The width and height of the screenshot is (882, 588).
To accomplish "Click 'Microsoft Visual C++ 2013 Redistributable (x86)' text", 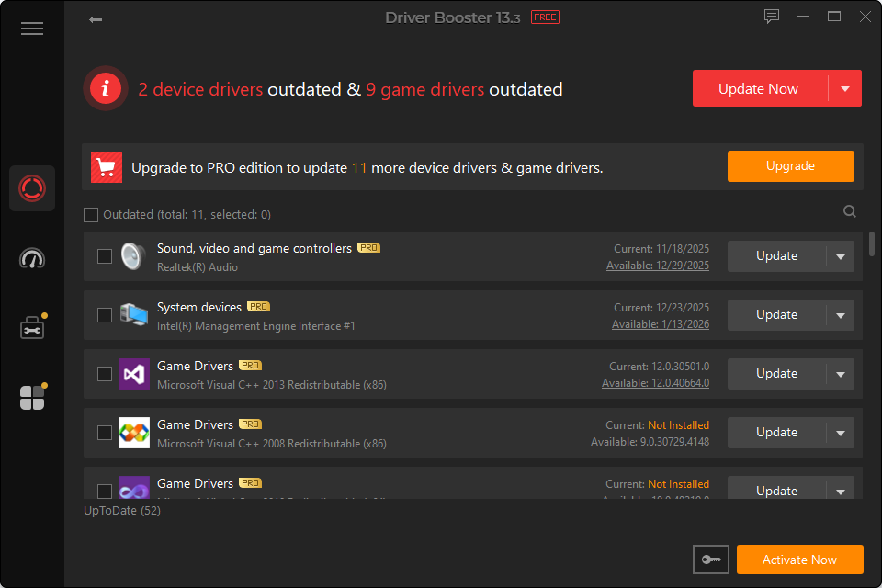I will [x=272, y=385].
